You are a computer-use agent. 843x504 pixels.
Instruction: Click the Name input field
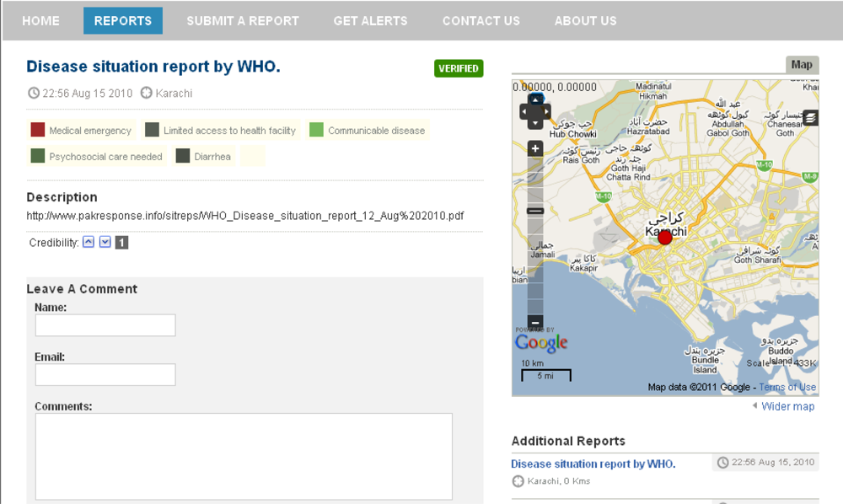(105, 325)
